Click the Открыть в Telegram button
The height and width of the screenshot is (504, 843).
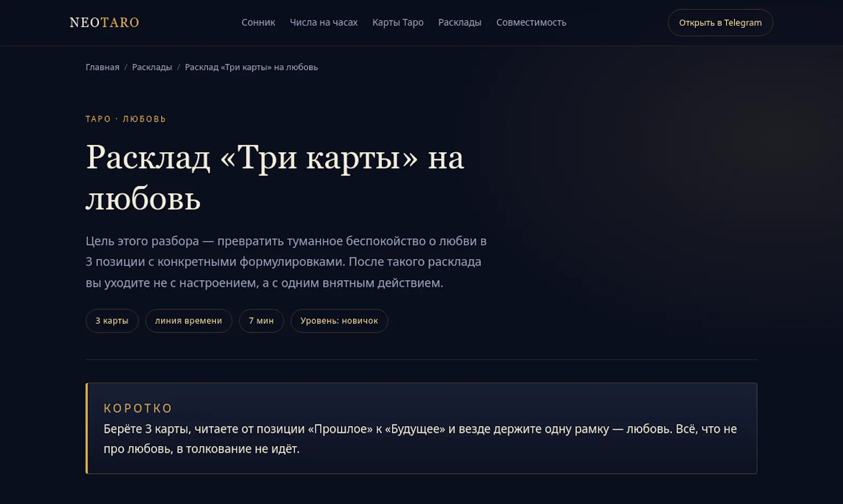point(720,23)
